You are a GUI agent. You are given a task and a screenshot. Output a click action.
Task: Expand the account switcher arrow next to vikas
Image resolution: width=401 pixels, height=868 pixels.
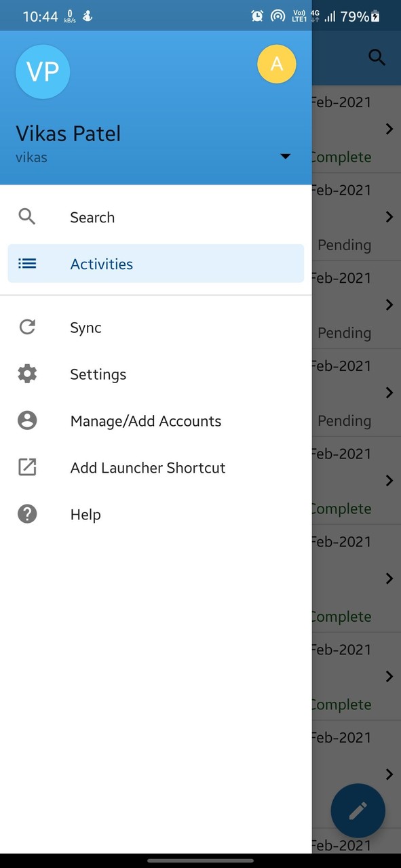point(285,156)
